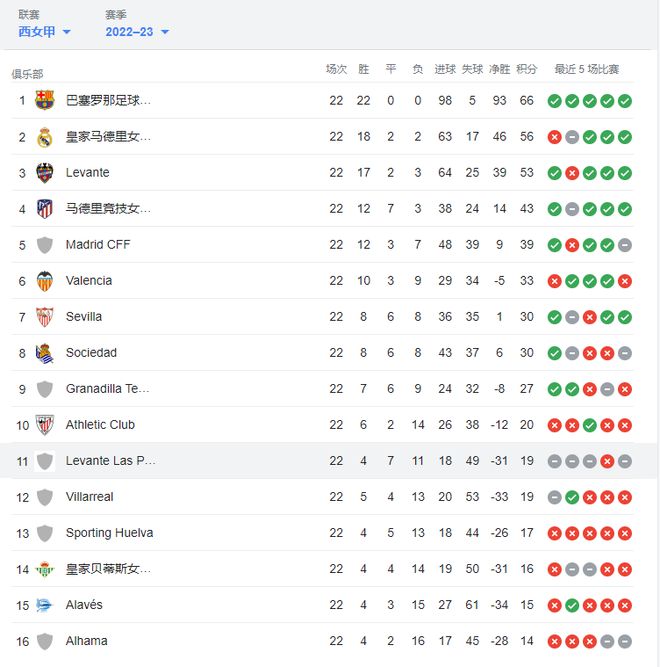Select the Levante Las P… highlighted row
This screenshot has height=667, width=660.
[x=328, y=461]
